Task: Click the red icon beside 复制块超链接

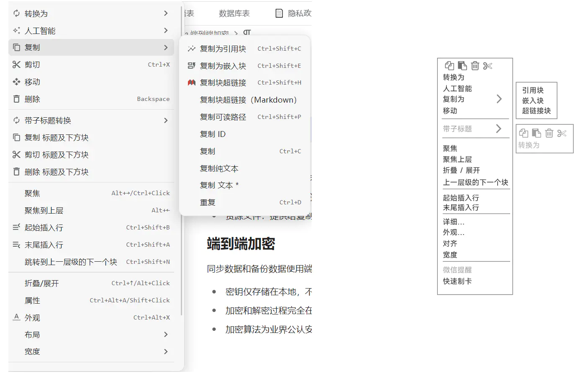Action: click(x=191, y=83)
